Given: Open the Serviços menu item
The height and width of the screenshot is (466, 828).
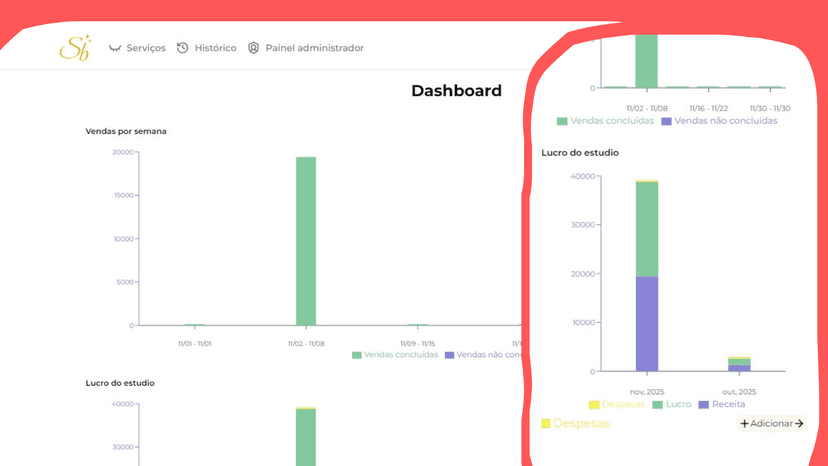Looking at the screenshot, I should 146,48.
